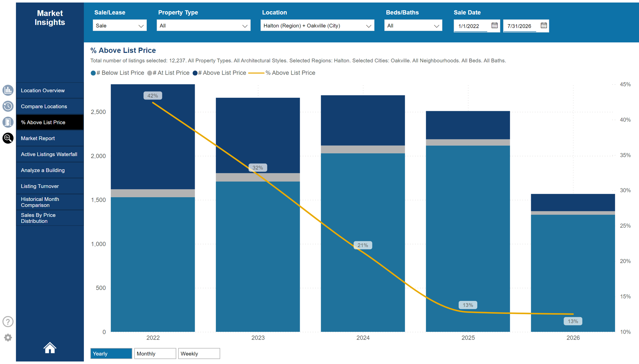
Task: Open calendar picker for end date 7/31/2026
Action: [544, 26]
